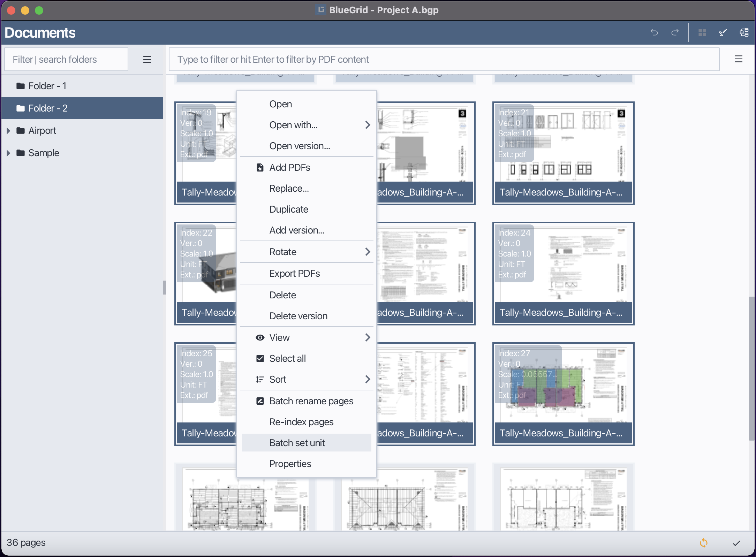Choose Re-index pages in the context menu

point(301,422)
